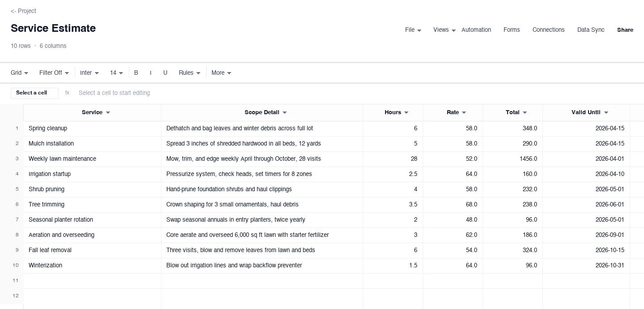Select the Service column header label
The height and width of the screenshot is (309, 644).
[x=92, y=112]
